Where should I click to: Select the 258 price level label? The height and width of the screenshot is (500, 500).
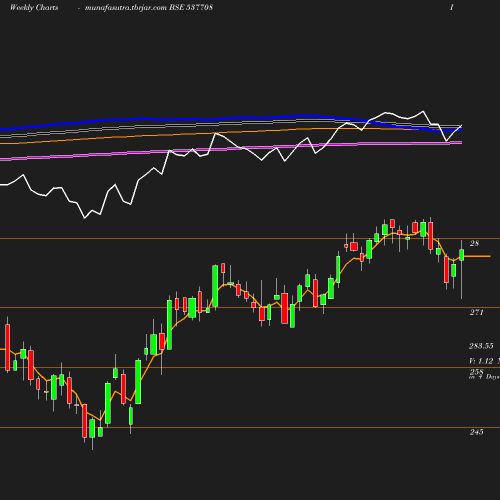tap(476, 372)
